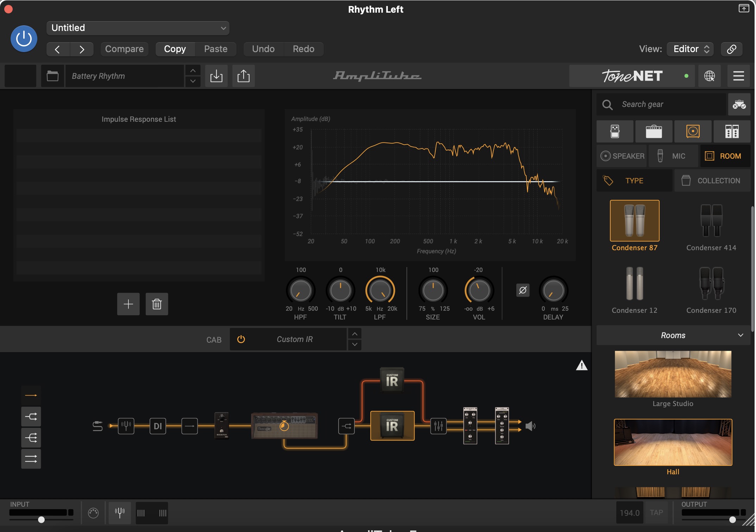This screenshot has height=532, width=756.
Task: Toggle the CAB Custom IR power button
Action: (241, 339)
